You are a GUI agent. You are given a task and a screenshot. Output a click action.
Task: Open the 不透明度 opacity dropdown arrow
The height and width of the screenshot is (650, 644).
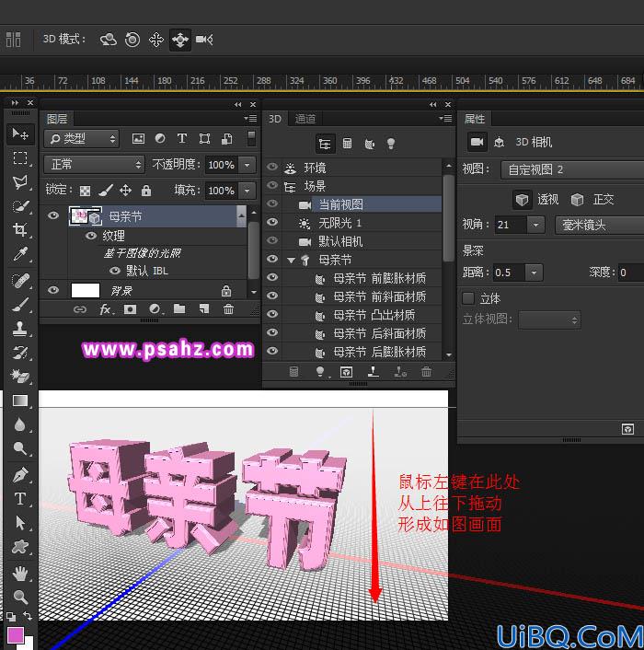tap(247, 165)
